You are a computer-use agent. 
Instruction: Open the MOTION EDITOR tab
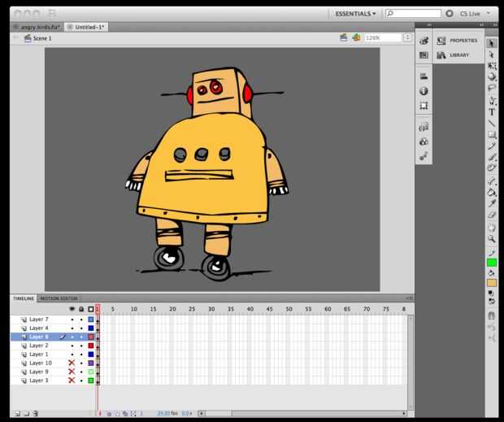(59, 298)
